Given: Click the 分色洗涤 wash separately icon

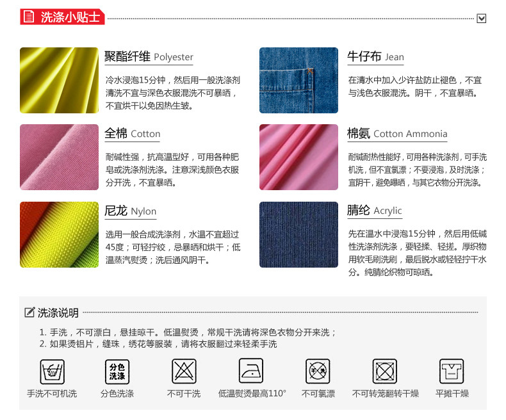Looking at the screenshot, I should (117, 371).
